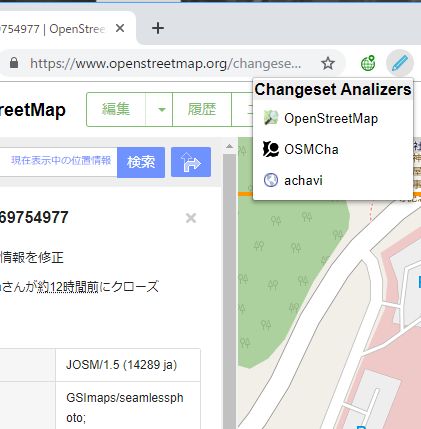The height and width of the screenshot is (429, 421).
Task: View site security info via padlock icon
Action: [x=14, y=63]
